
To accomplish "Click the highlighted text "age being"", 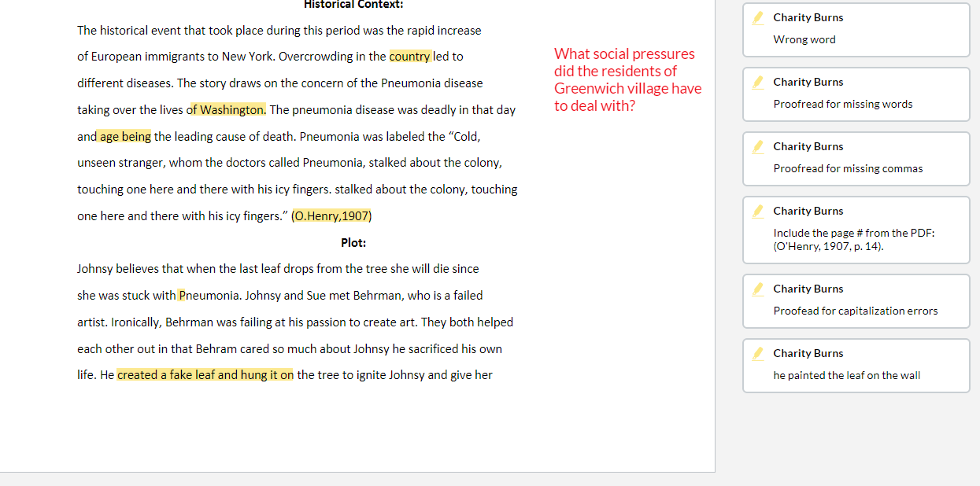I will click(125, 137).
